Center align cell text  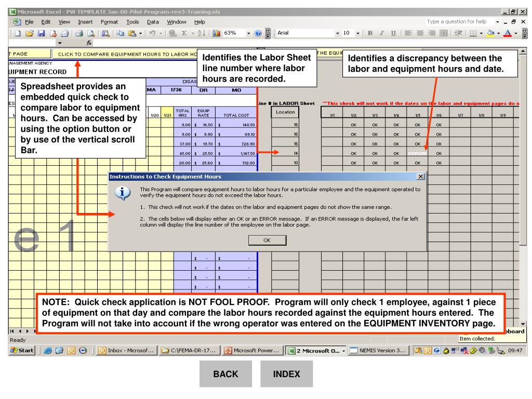pyautogui.click(x=420, y=33)
